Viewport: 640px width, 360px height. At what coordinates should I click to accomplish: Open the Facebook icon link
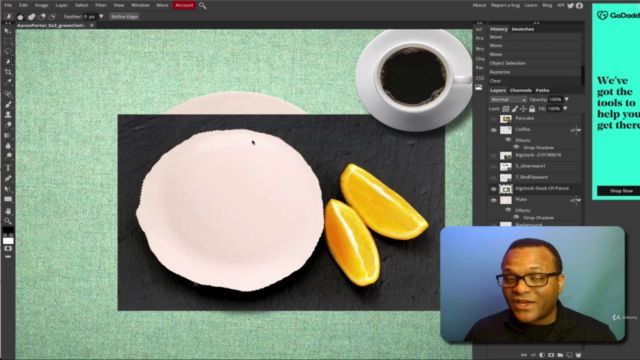pos(579,5)
